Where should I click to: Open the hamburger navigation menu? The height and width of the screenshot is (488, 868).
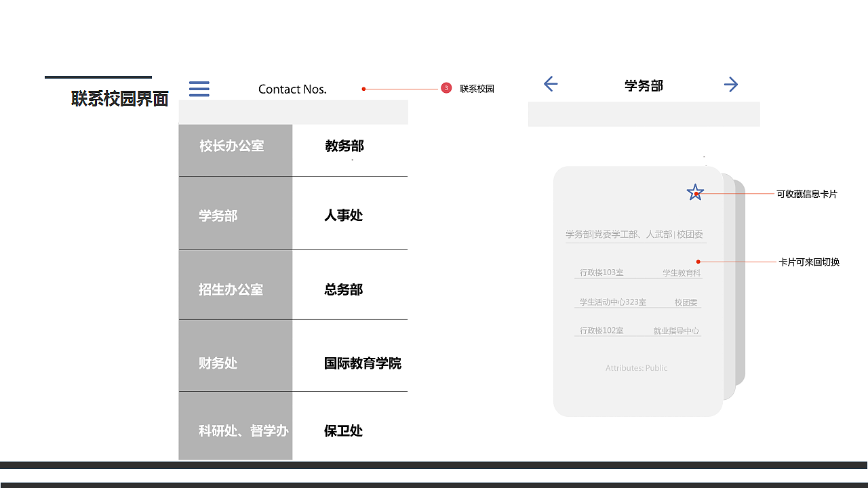199,89
